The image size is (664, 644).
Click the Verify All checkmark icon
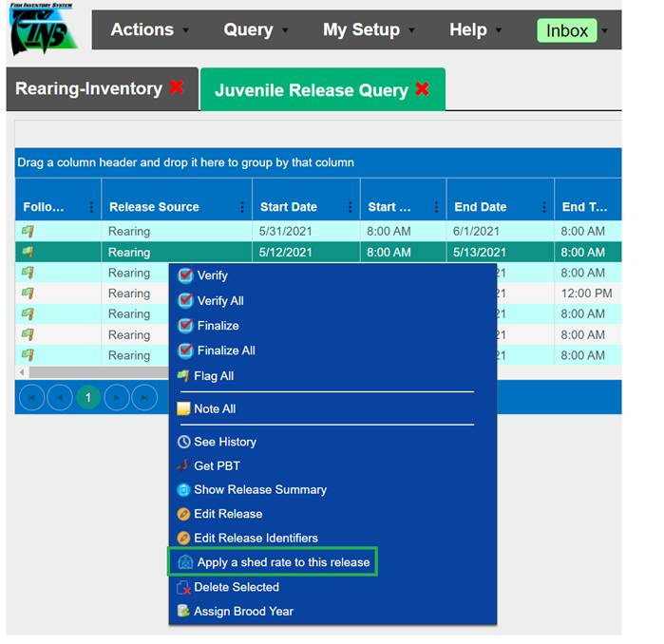click(x=185, y=300)
